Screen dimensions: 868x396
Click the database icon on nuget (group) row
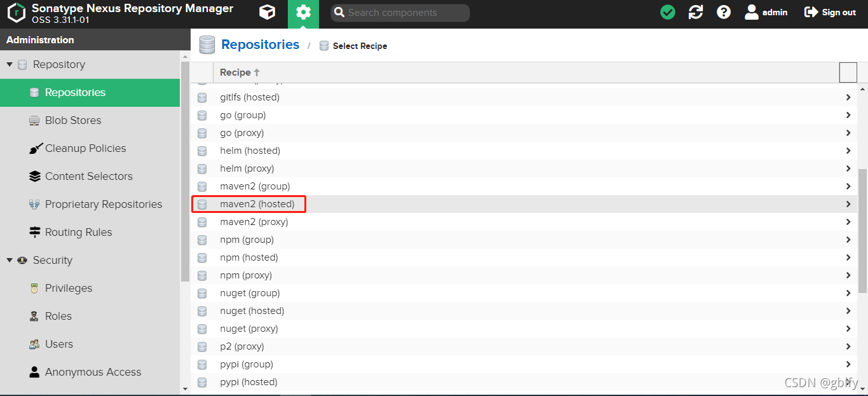[202, 293]
